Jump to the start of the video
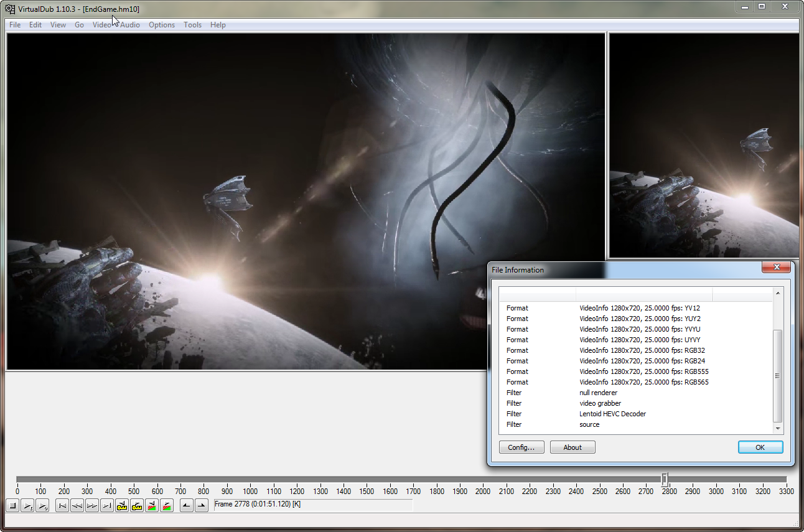804x532 pixels. 62,506
